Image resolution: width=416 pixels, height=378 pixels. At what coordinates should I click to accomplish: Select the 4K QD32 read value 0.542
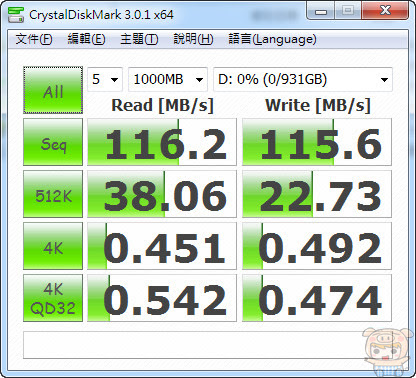162,298
